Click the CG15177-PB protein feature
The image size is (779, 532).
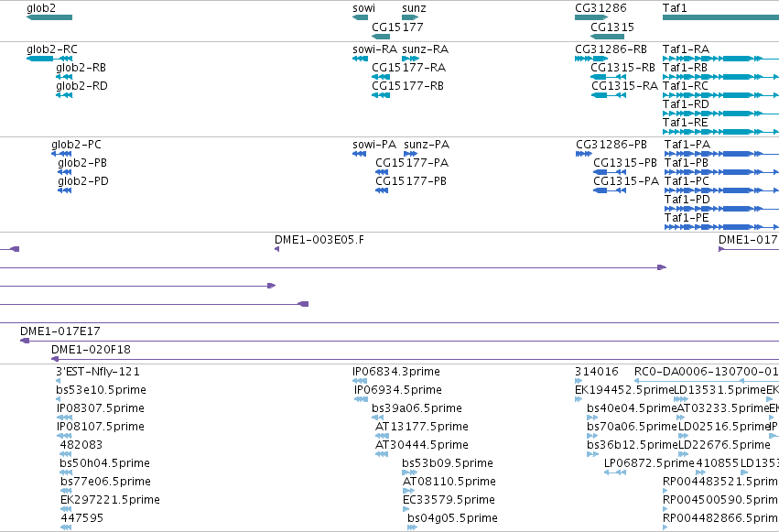382,190
